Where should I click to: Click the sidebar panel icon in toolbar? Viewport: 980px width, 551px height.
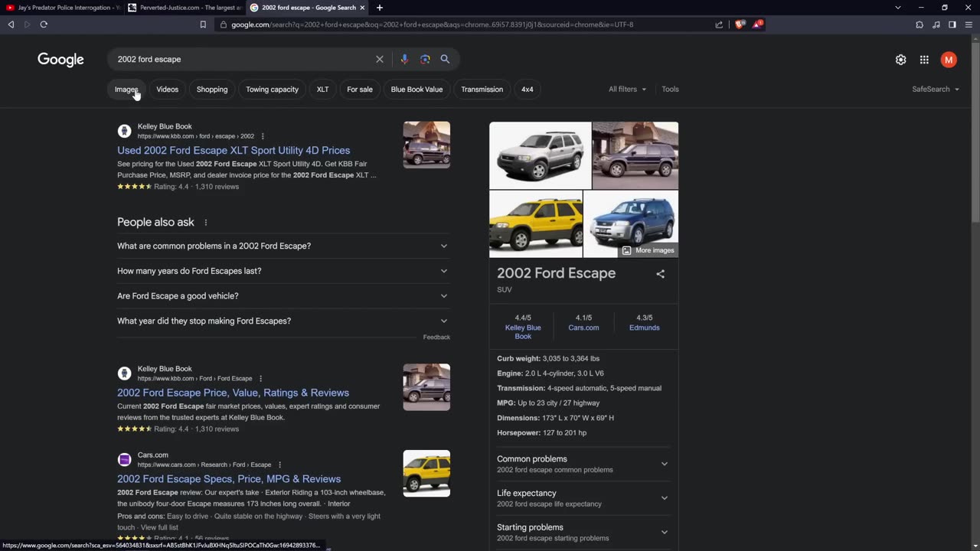[952, 24]
